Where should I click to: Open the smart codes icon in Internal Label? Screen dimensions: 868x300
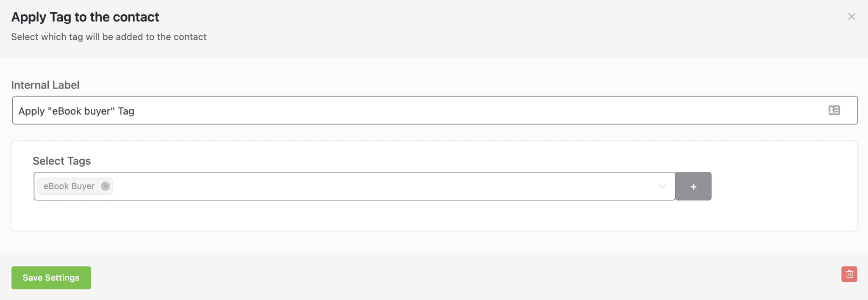click(x=834, y=110)
